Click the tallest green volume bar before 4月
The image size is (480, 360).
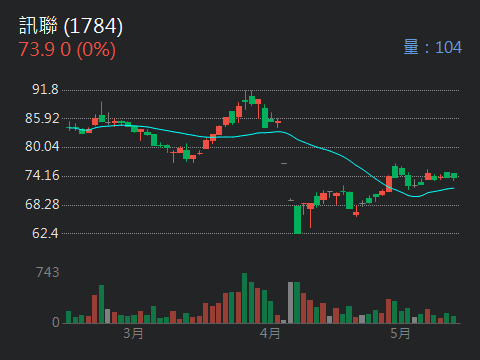[244, 298]
